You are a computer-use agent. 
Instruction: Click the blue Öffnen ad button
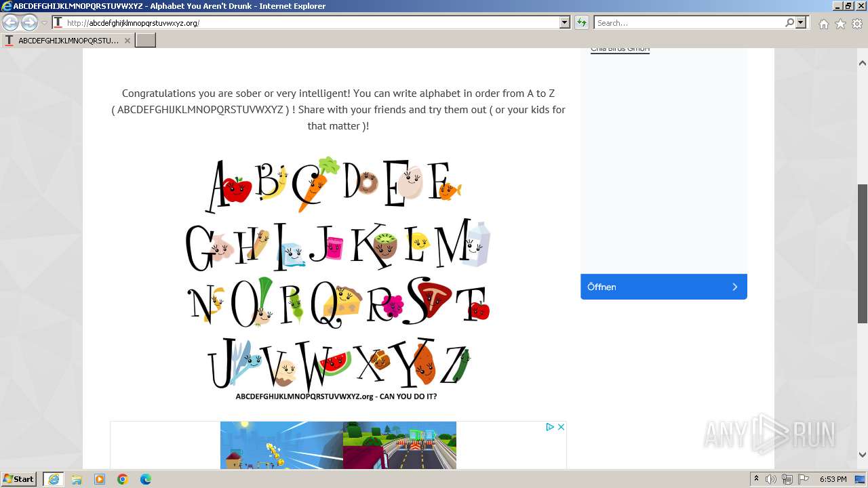(664, 287)
